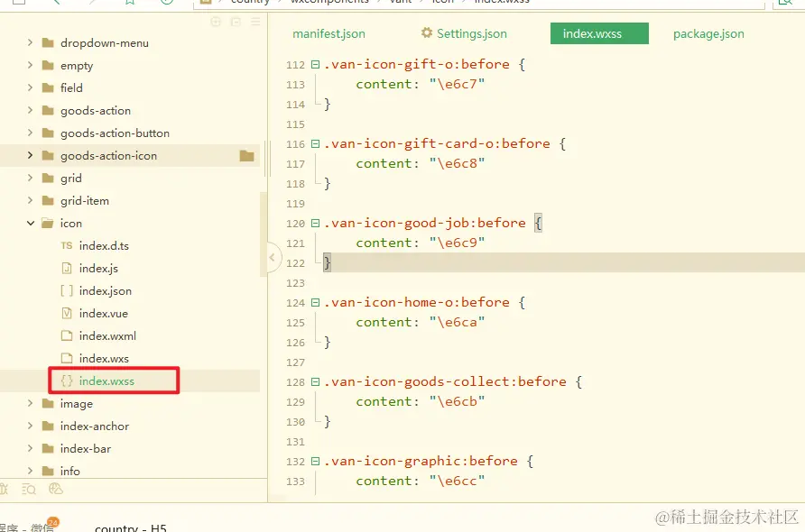Image resolution: width=805 pixels, height=532 pixels.
Task: Expand the goods-action-button folder
Action: click(30, 133)
